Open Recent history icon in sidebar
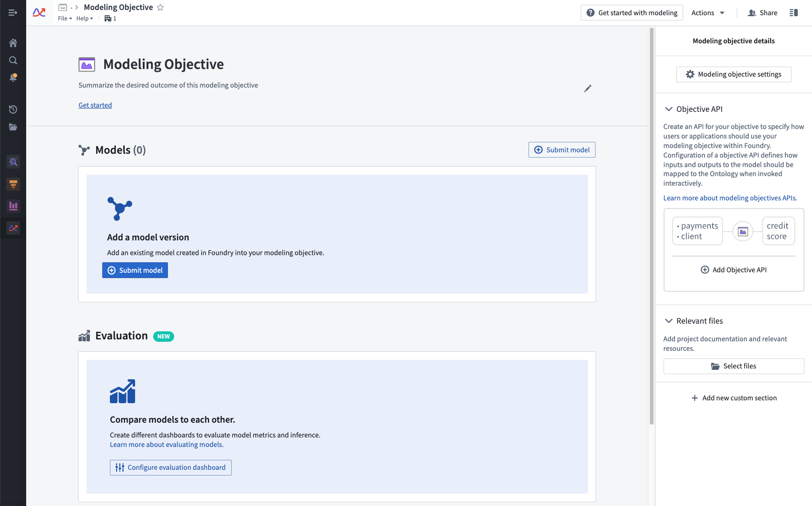The height and width of the screenshot is (506, 812). pos(13,109)
